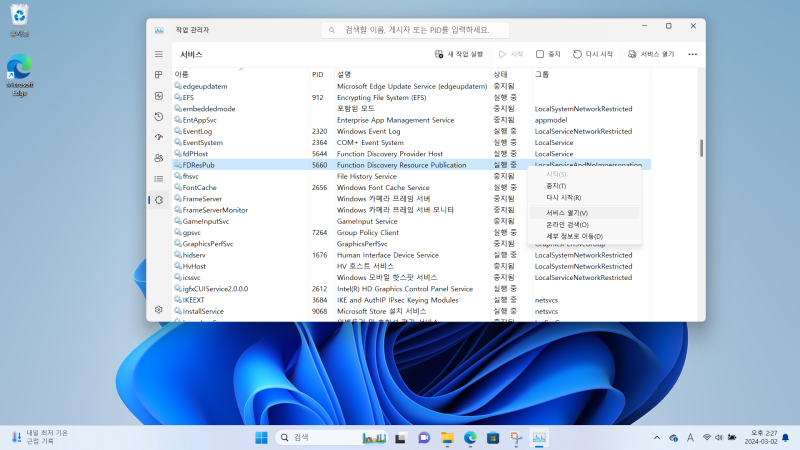Open the Microsoft Edge desktop shortcut
The height and width of the screenshot is (450, 800).
19,75
